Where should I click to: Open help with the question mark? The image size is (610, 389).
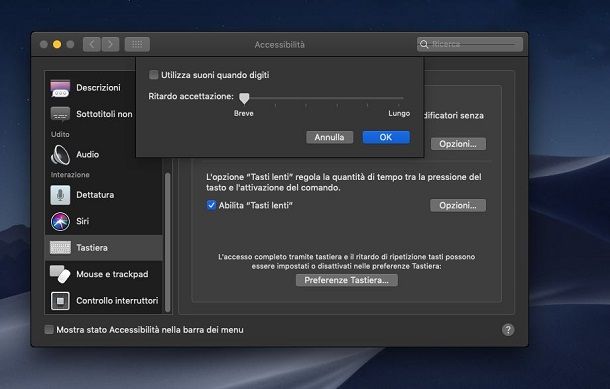508,330
